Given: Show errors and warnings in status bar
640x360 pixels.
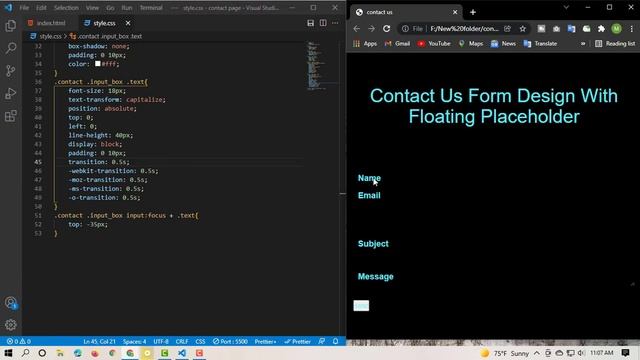Looking at the screenshot, I should click(x=19, y=341).
